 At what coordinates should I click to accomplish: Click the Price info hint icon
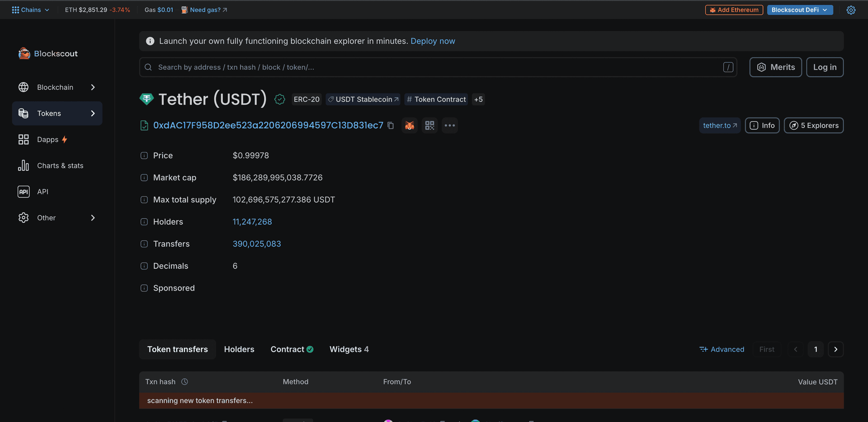(x=144, y=155)
